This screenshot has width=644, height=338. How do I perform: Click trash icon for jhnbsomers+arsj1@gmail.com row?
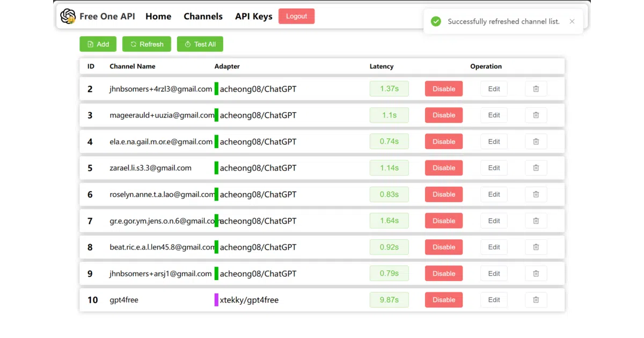(536, 274)
